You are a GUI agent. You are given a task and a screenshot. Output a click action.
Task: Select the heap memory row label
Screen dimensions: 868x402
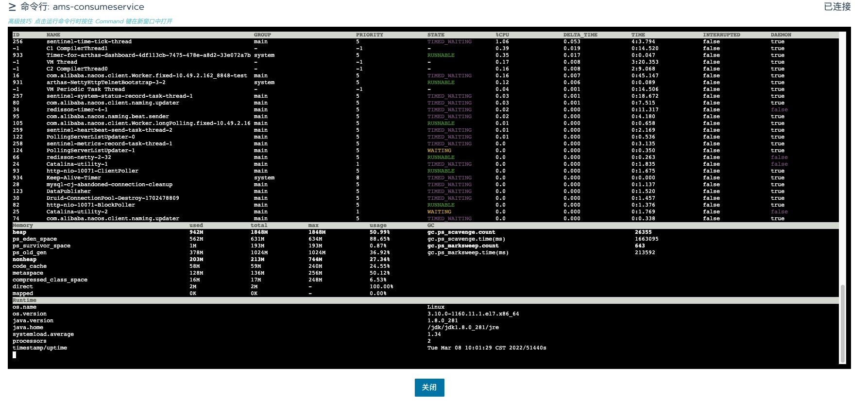click(19, 232)
